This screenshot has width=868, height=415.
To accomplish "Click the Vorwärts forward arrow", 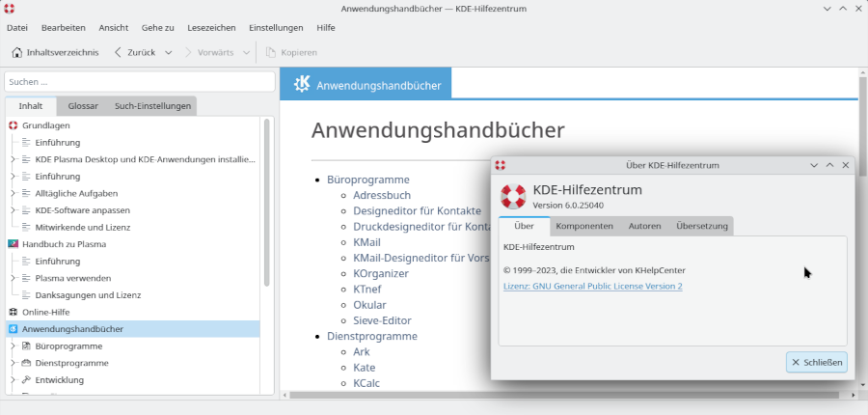I will pos(188,53).
